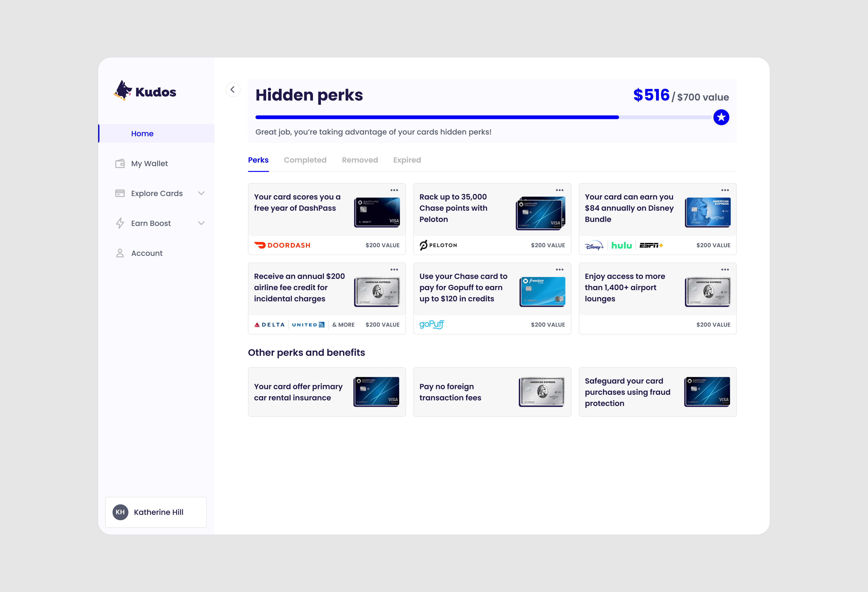Expand the Earn Boost chevron
The width and height of the screenshot is (868, 592).
click(x=201, y=223)
